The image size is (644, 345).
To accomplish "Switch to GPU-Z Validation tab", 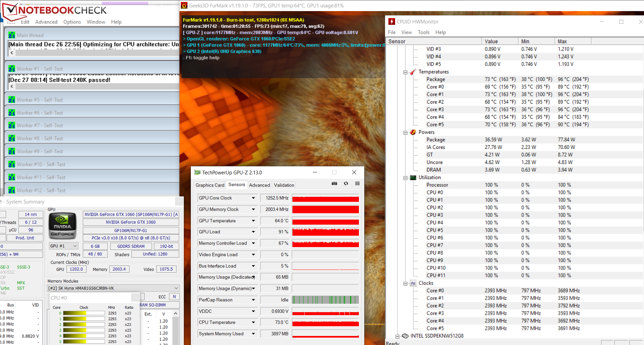I will (284, 185).
